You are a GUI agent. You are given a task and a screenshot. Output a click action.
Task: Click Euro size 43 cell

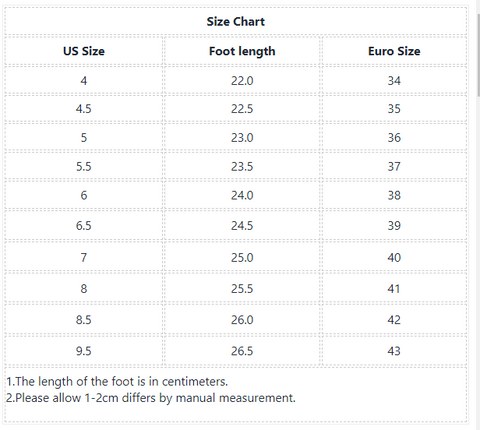pos(394,351)
